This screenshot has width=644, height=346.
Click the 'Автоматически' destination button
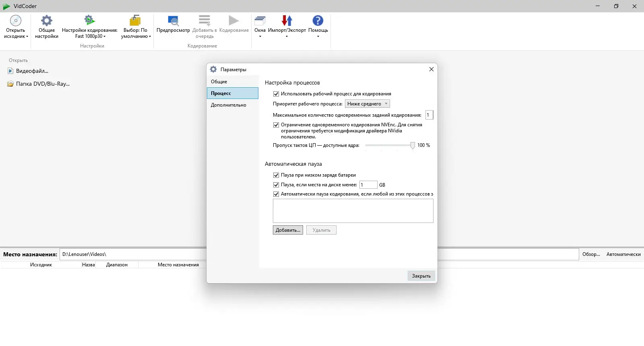(623, 254)
